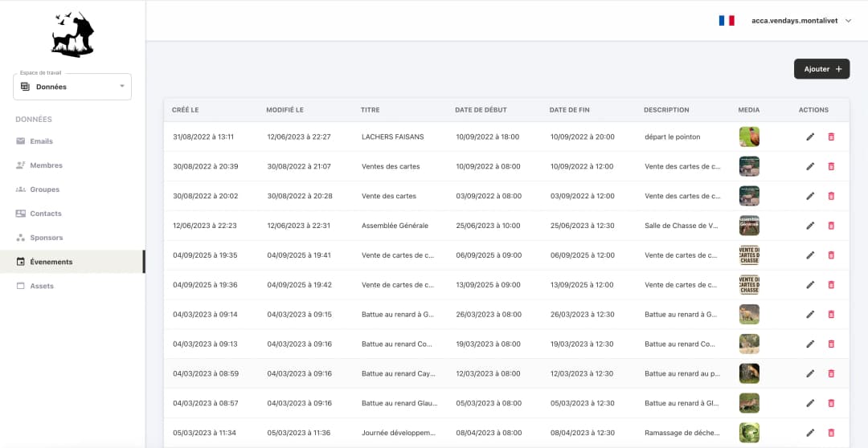Edit the Battue au renard Glau... row
This screenshot has height=448, width=868.
[810, 403]
